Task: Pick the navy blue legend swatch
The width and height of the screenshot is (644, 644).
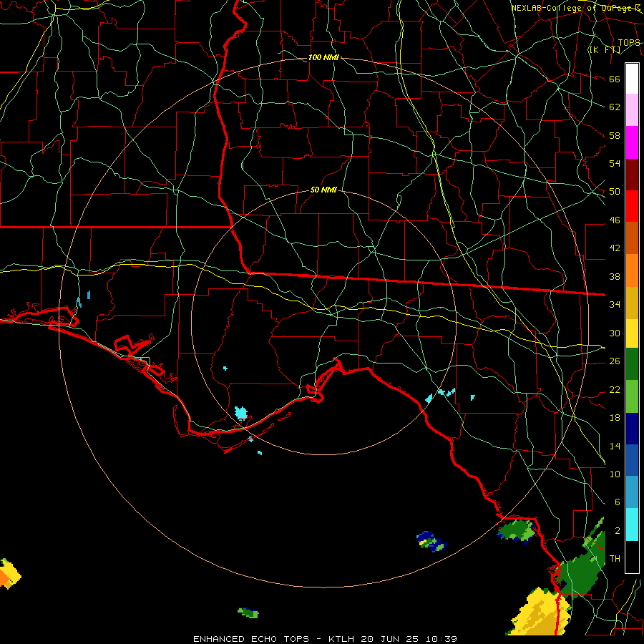Action: [x=632, y=429]
